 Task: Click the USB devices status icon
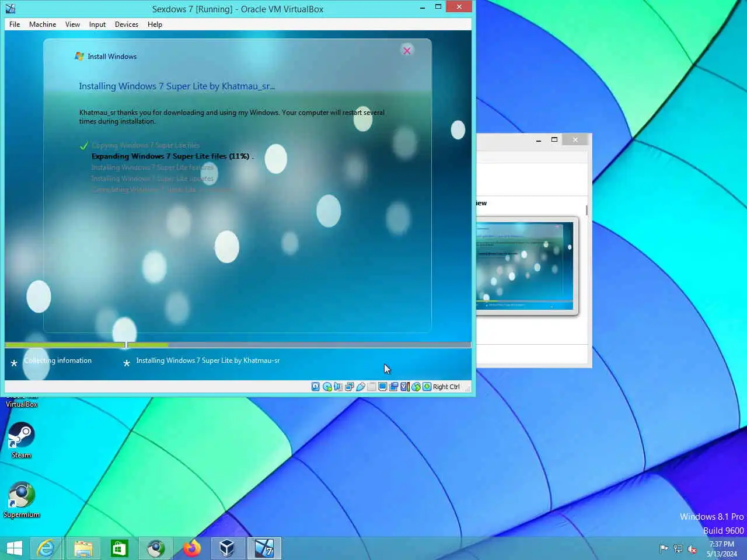point(360,387)
